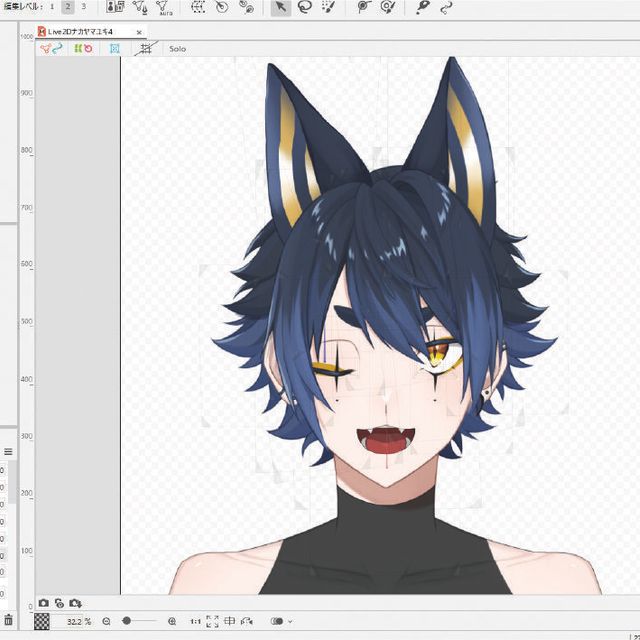Select edit level 2
The width and height of the screenshot is (640, 640).
68,7
